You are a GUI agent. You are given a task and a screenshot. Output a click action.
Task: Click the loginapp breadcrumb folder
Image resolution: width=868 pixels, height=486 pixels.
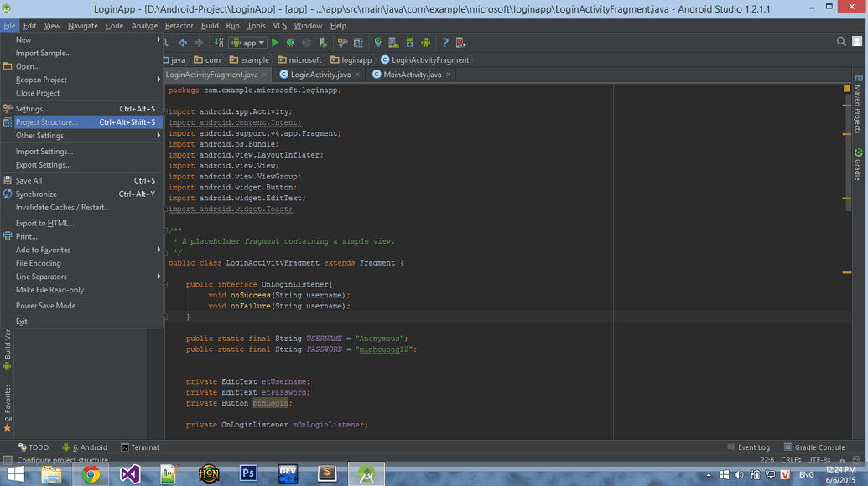[x=351, y=59]
